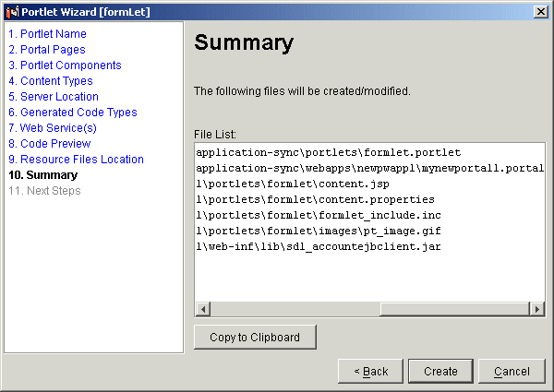Select the pt_image.gif file row

(x=369, y=231)
